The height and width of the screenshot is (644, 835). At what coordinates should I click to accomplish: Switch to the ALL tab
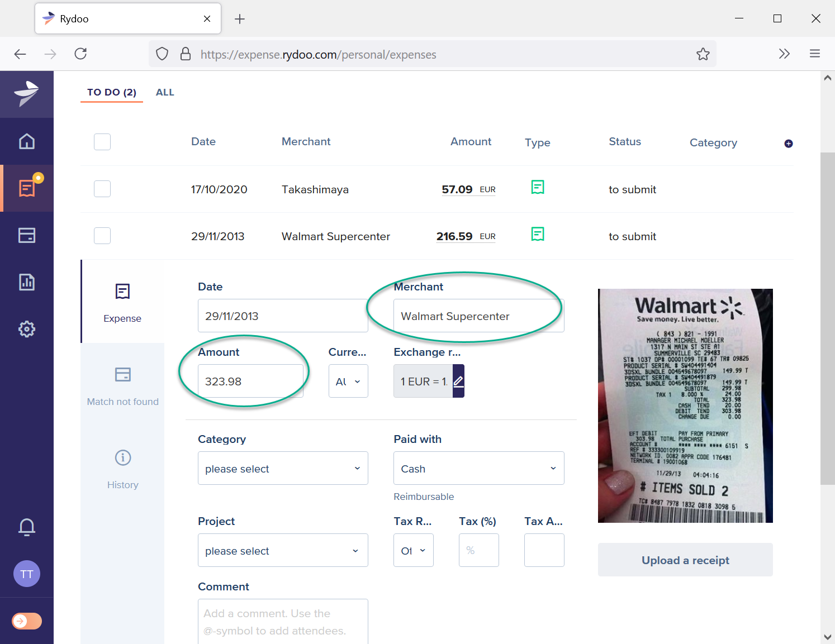click(x=165, y=92)
